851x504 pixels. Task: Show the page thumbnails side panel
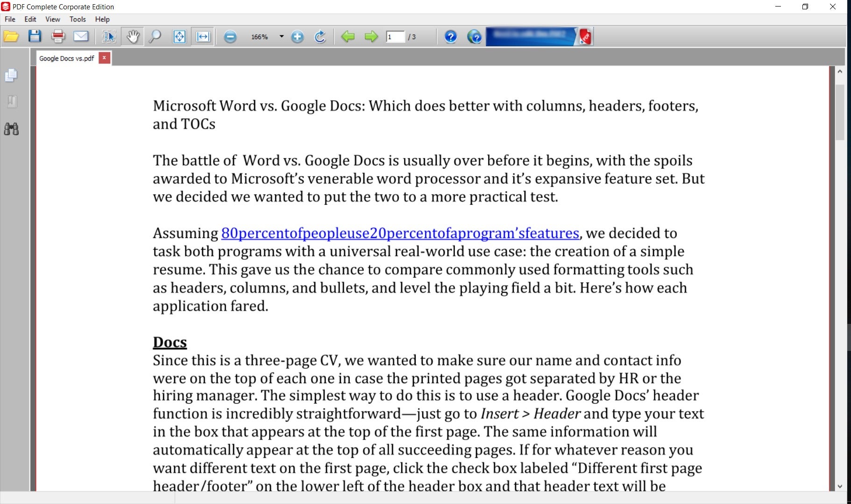pos(11,75)
